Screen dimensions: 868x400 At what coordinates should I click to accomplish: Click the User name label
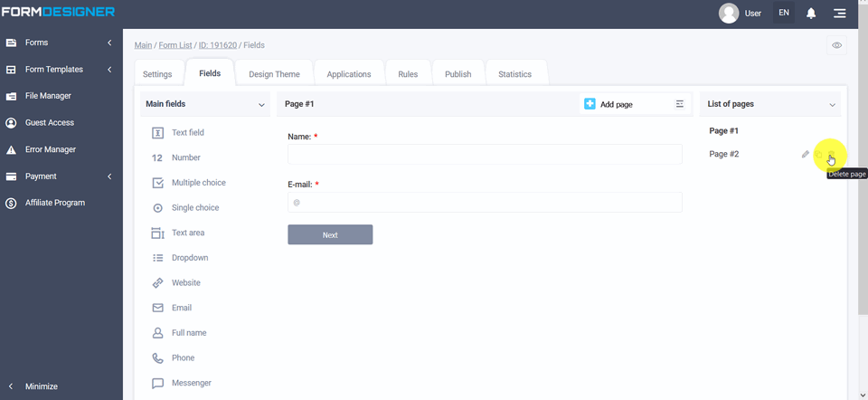(753, 14)
